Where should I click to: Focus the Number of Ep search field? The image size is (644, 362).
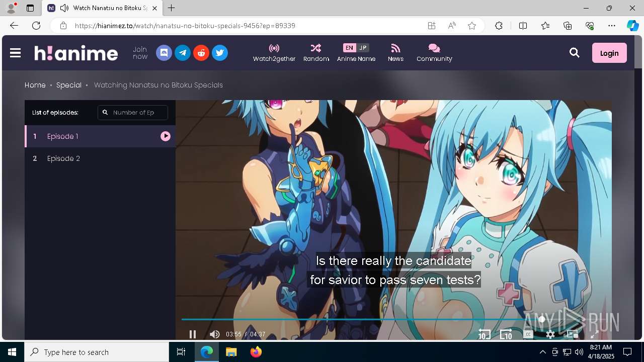click(x=133, y=113)
